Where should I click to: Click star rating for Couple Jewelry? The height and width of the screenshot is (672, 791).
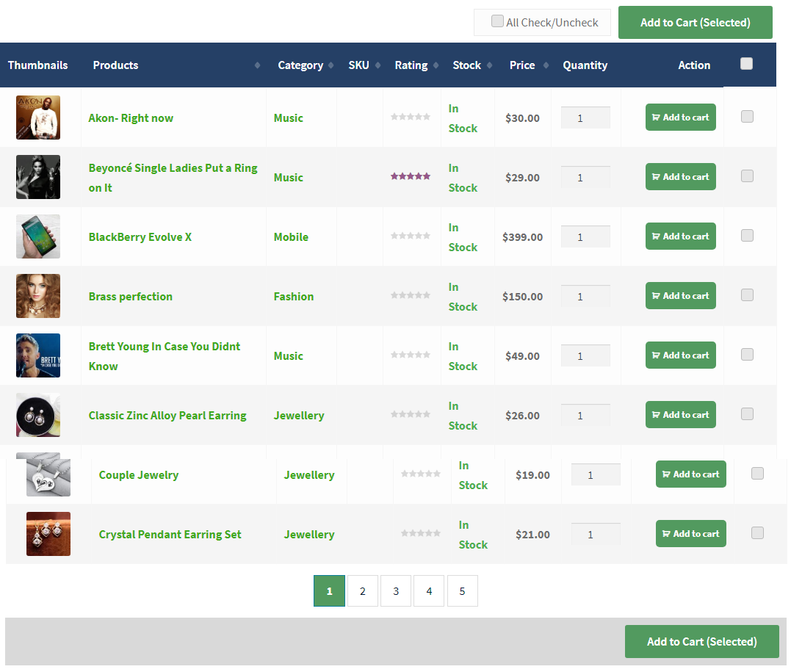[421, 474]
